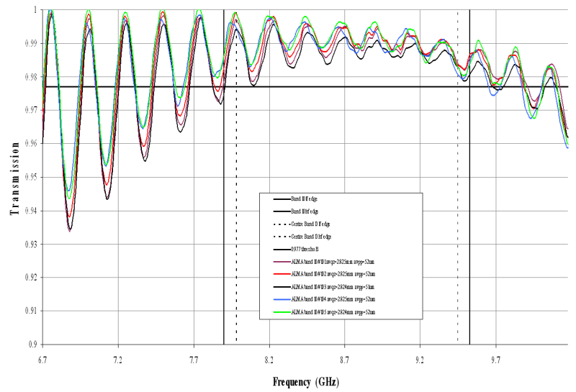This screenshot has height=392, width=576.
Task: Click the 'Frequency (GHz)' x-axis title
Action: 305,382
